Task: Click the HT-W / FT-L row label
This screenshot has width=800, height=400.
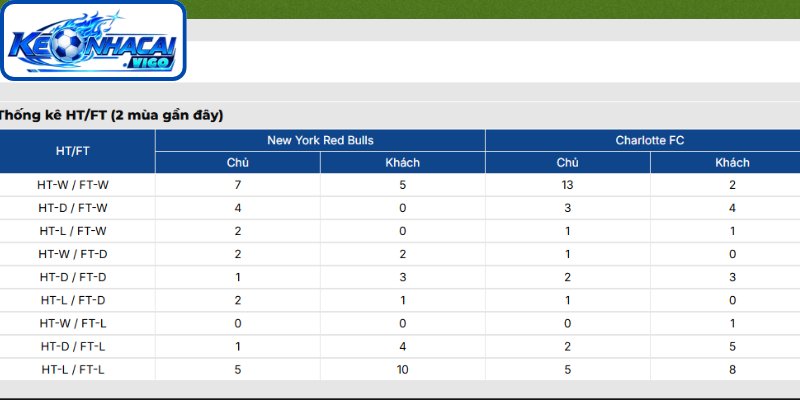Action: pos(73,323)
